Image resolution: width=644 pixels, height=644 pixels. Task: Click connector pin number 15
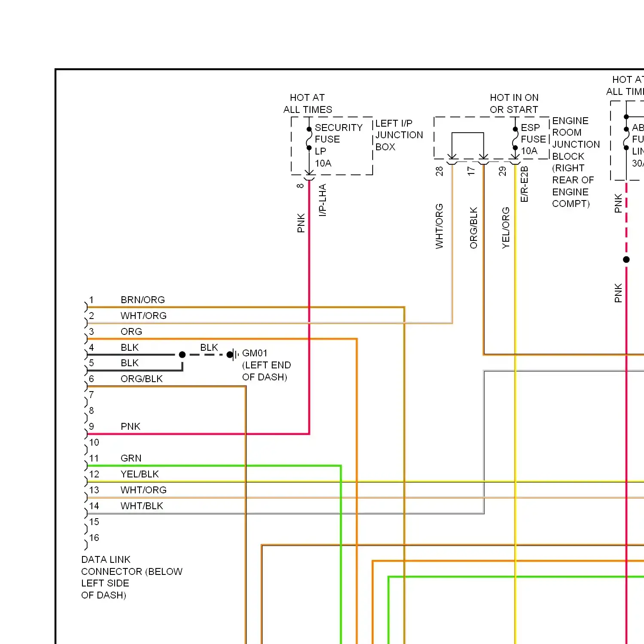click(94, 522)
